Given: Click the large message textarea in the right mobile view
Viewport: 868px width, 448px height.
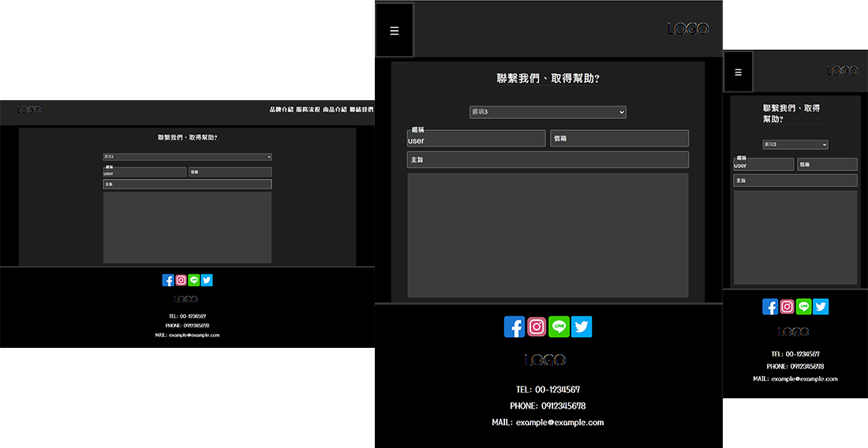Looking at the screenshot, I should (795, 237).
